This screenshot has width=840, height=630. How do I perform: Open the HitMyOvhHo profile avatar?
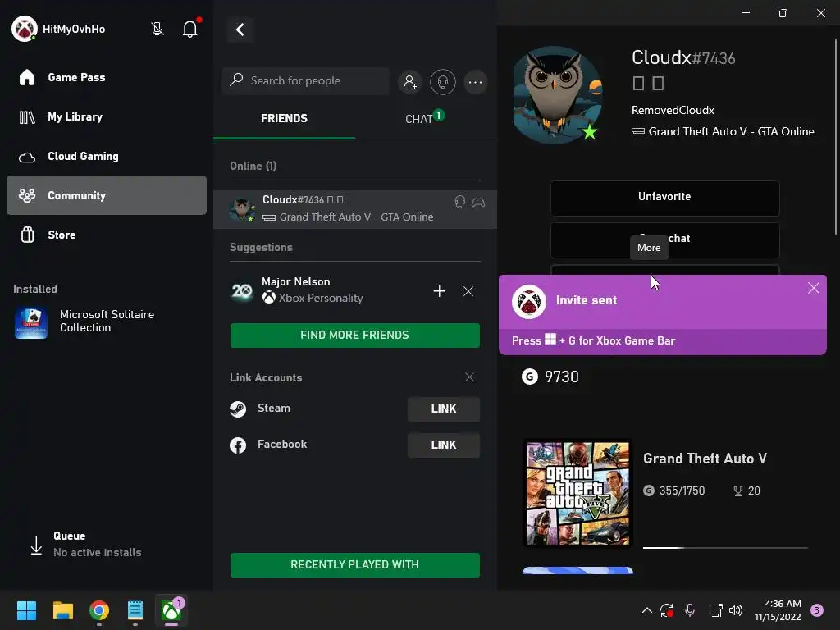(x=24, y=29)
